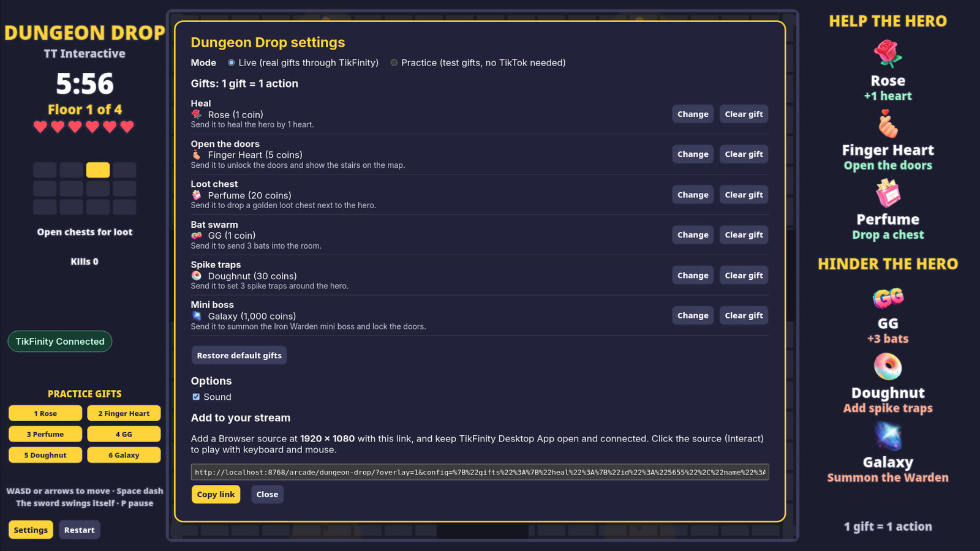Toggle the Sound checkbox
This screenshot has width=980, height=551.
click(196, 397)
